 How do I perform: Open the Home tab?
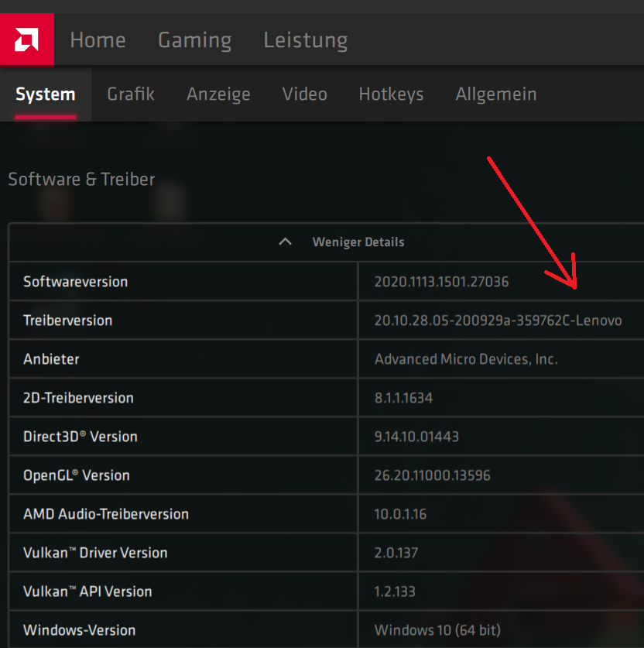pyautogui.click(x=98, y=40)
